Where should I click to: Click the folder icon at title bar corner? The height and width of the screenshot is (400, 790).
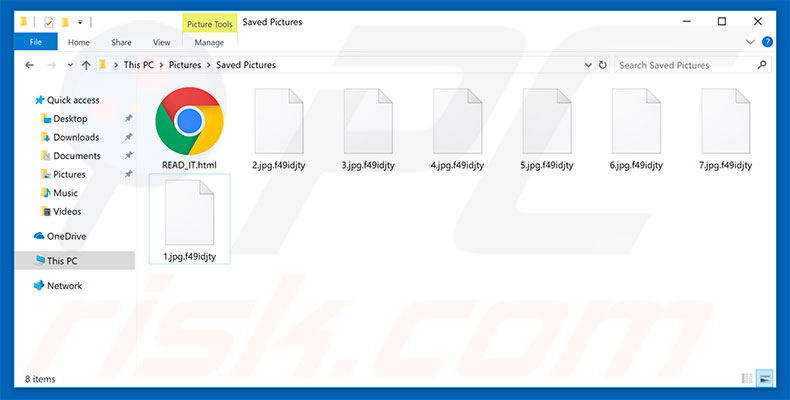[24, 22]
